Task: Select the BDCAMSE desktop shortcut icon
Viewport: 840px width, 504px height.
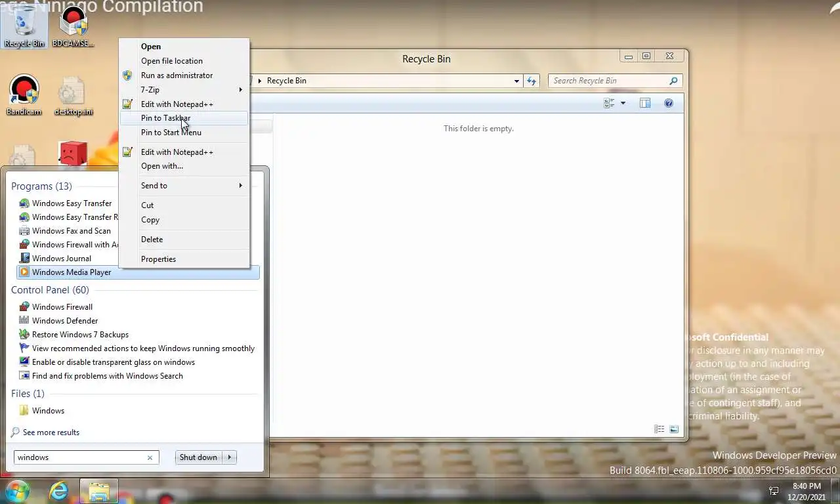Action: [x=73, y=26]
